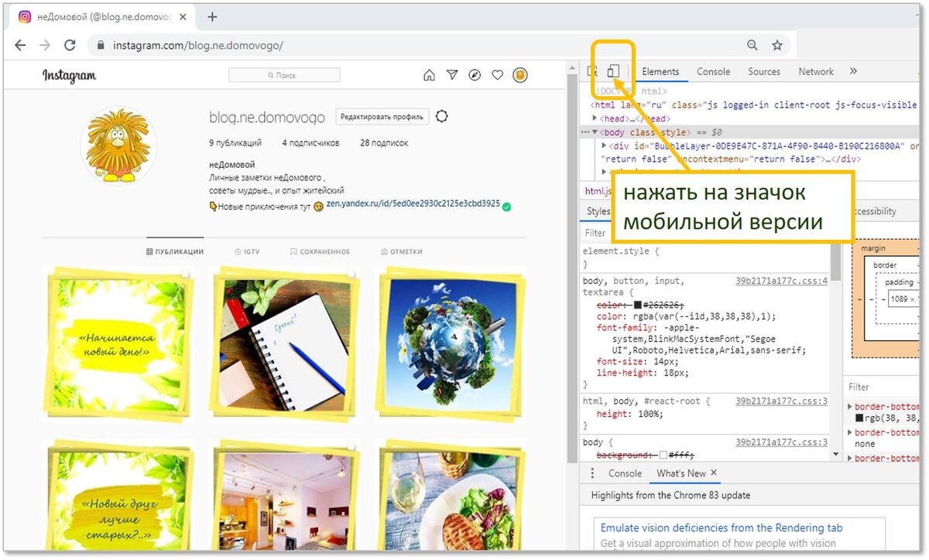Go back with the browser back arrow

(x=20, y=46)
